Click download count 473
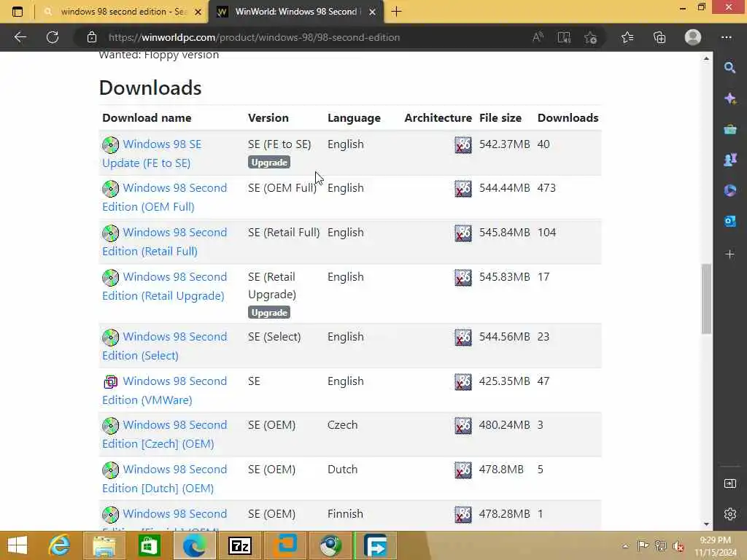 click(546, 188)
